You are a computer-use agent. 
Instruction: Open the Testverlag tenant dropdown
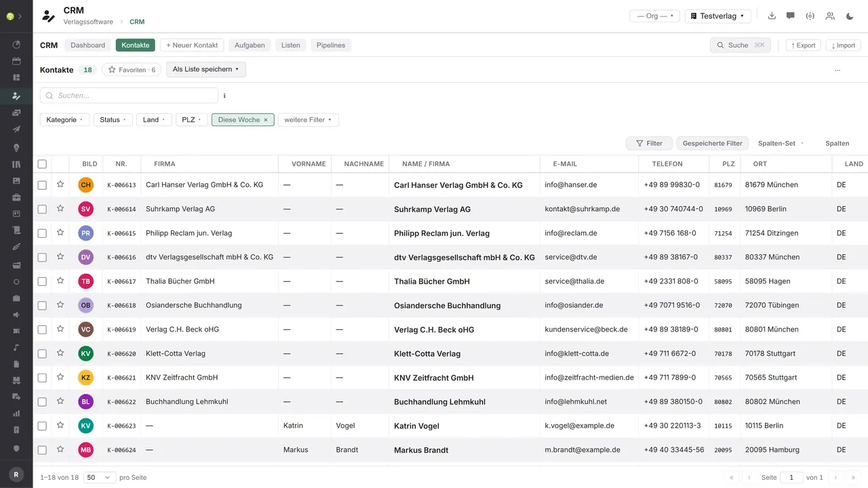pos(718,16)
